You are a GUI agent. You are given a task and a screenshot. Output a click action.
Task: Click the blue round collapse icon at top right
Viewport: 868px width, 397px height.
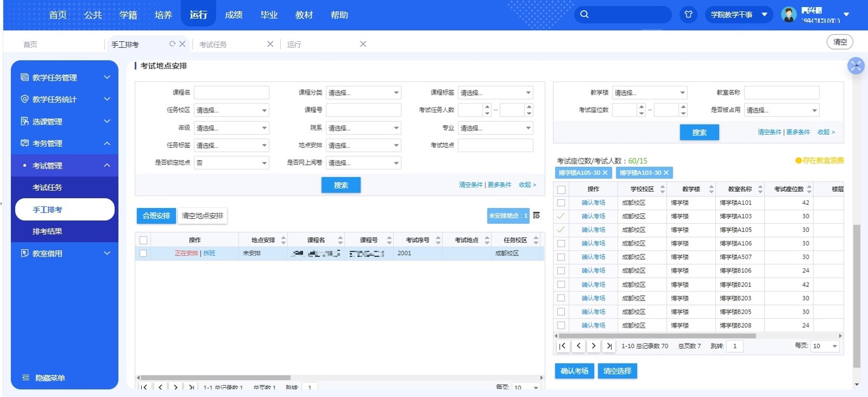(856, 66)
